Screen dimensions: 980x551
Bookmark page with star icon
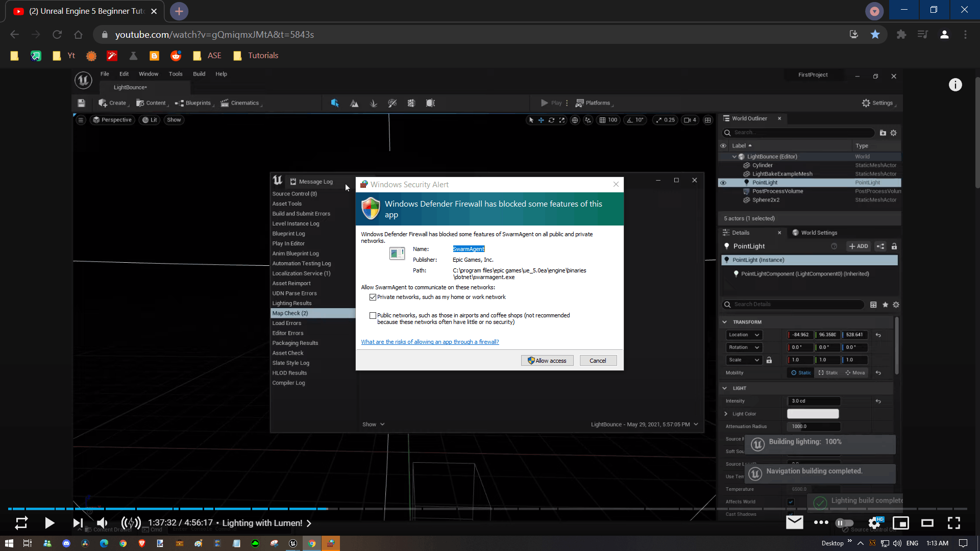click(875, 35)
